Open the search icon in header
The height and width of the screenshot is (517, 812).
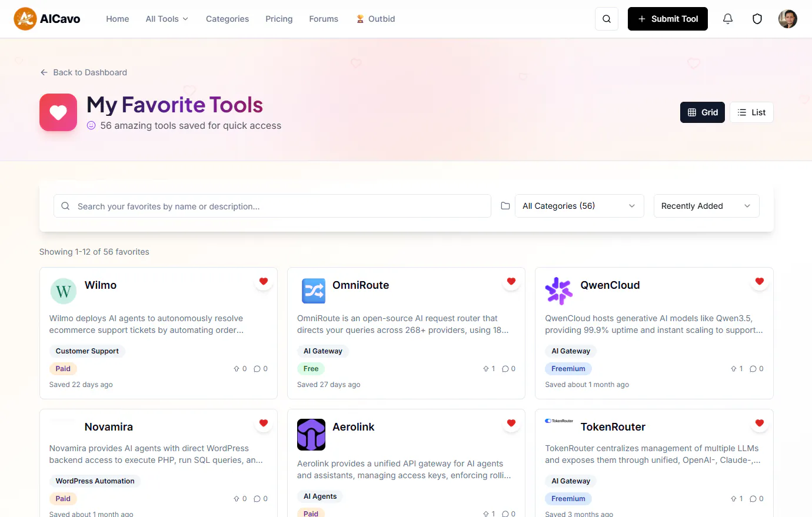[607, 19]
